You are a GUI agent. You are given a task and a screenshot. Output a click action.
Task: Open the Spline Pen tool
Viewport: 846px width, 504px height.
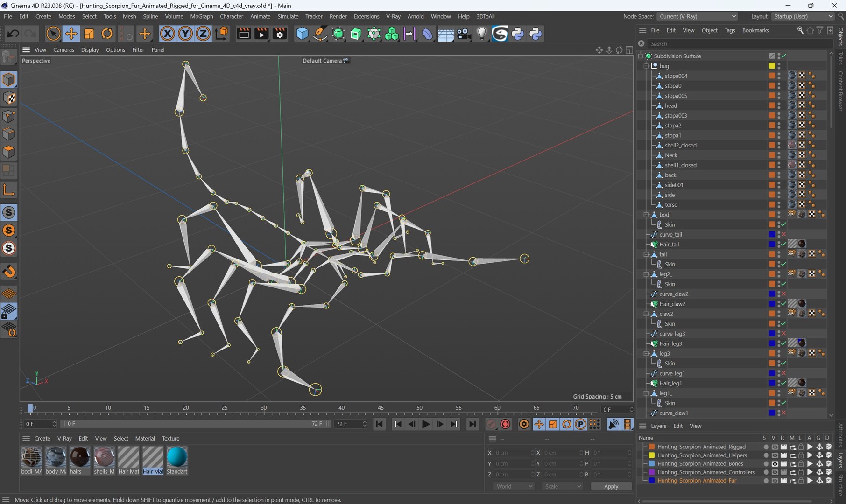point(320,34)
